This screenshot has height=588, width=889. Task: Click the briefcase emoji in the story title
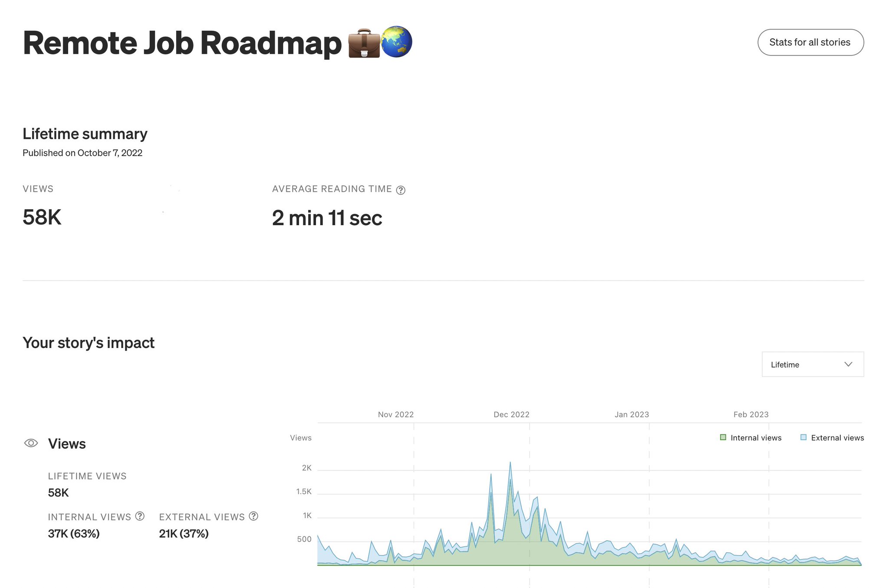click(x=364, y=43)
